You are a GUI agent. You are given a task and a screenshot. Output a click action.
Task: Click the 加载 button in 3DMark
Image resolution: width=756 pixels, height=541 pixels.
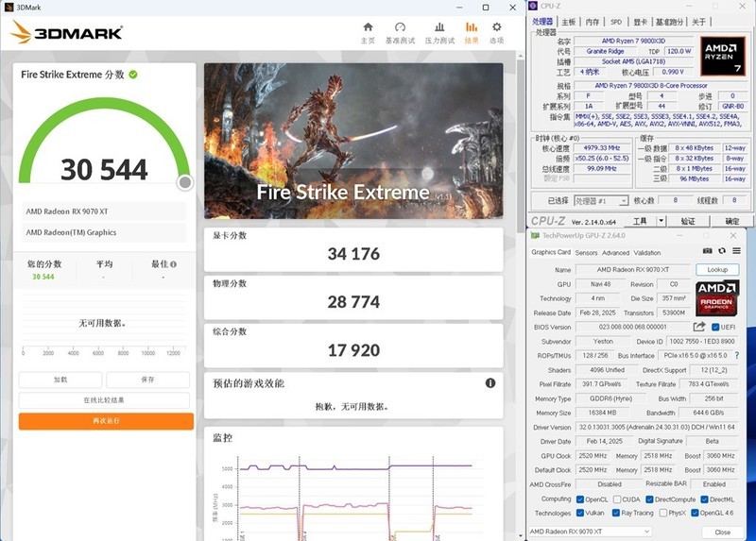coord(60,380)
